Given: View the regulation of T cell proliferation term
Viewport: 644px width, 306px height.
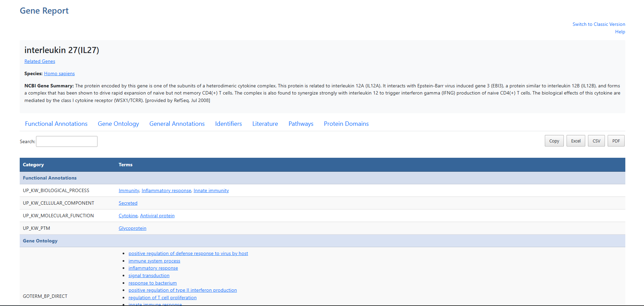Looking at the screenshot, I should [162, 297].
